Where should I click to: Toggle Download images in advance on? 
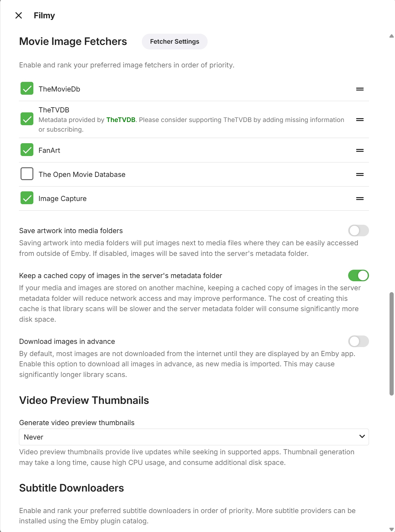pos(358,341)
